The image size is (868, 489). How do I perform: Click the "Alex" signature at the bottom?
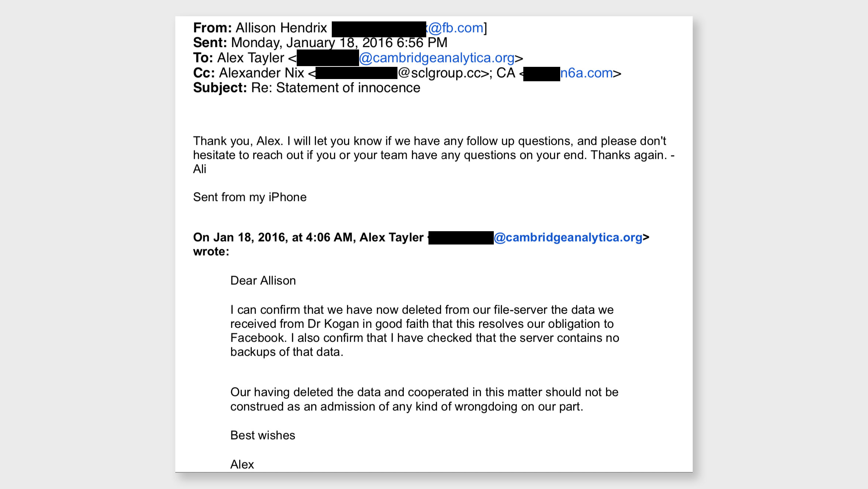point(242,465)
